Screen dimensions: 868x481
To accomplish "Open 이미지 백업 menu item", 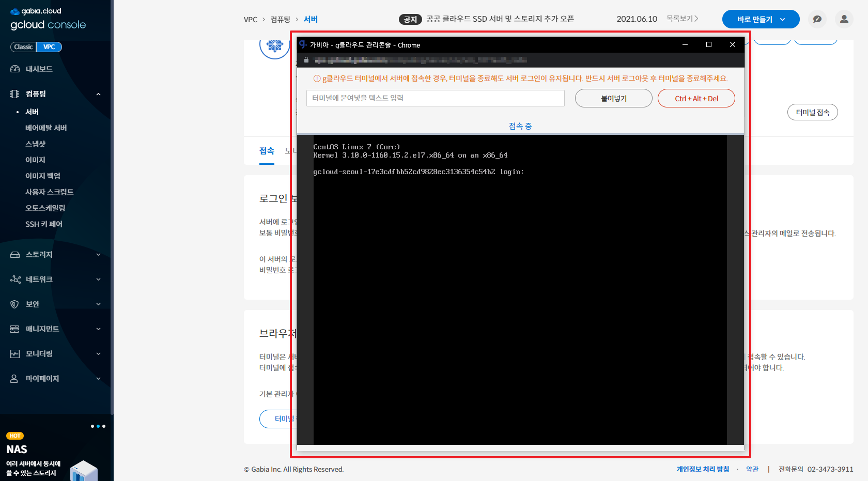I will click(x=43, y=176).
